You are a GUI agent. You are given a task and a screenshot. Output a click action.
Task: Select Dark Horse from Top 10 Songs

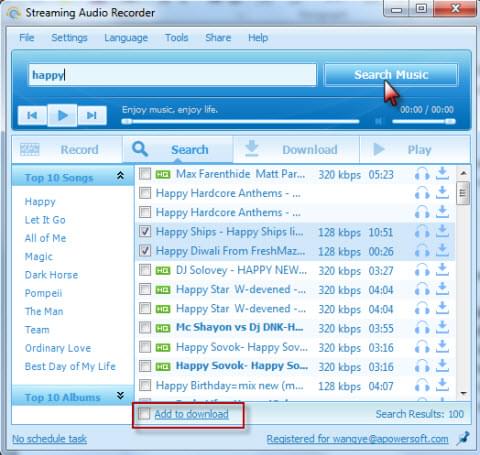click(x=51, y=275)
